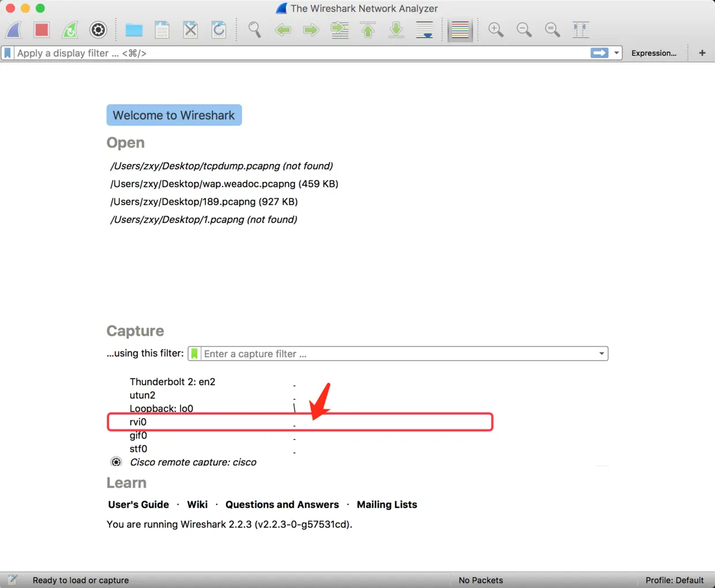Screen dimensions: 715x588
Task: Select Loopback: lo0 interface
Action: coord(161,408)
